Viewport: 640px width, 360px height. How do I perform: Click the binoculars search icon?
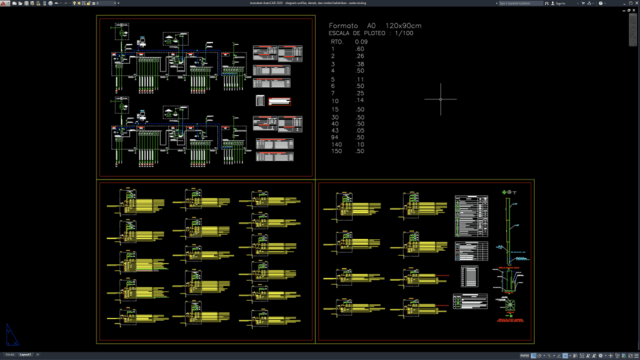click(547, 3)
